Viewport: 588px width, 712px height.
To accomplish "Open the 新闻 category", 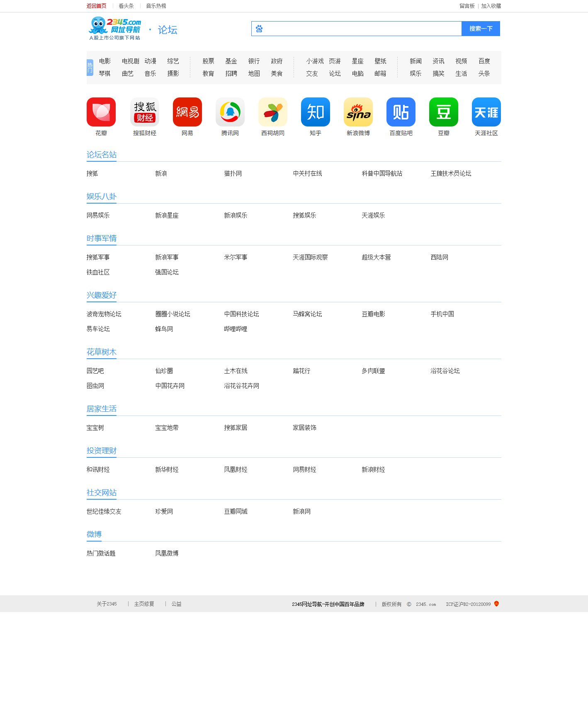I will 416,61.
